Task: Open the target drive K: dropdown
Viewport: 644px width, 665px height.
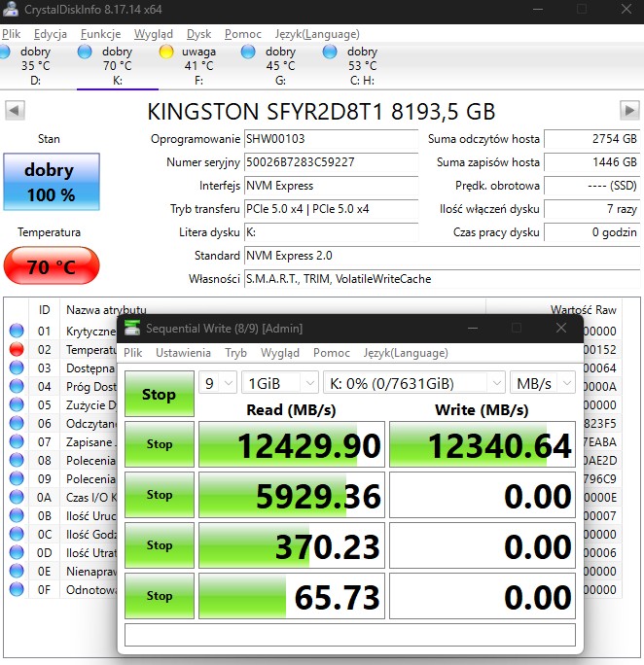Action: pos(414,383)
